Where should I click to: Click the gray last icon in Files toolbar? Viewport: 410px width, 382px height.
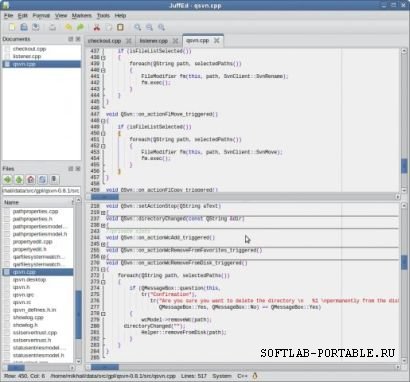pos(54,180)
